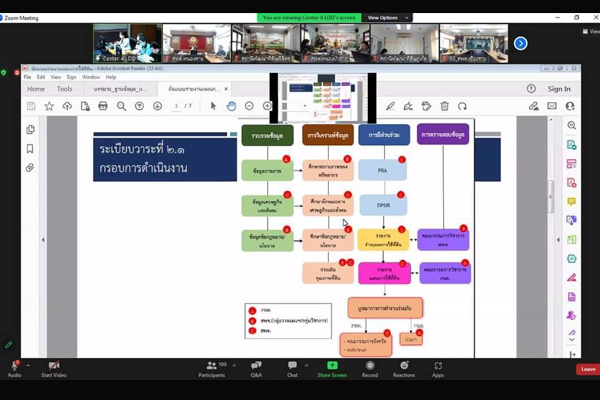Show next video thumbnails with blue arrow
Screen dimensions: 600x400
pyautogui.click(x=520, y=43)
